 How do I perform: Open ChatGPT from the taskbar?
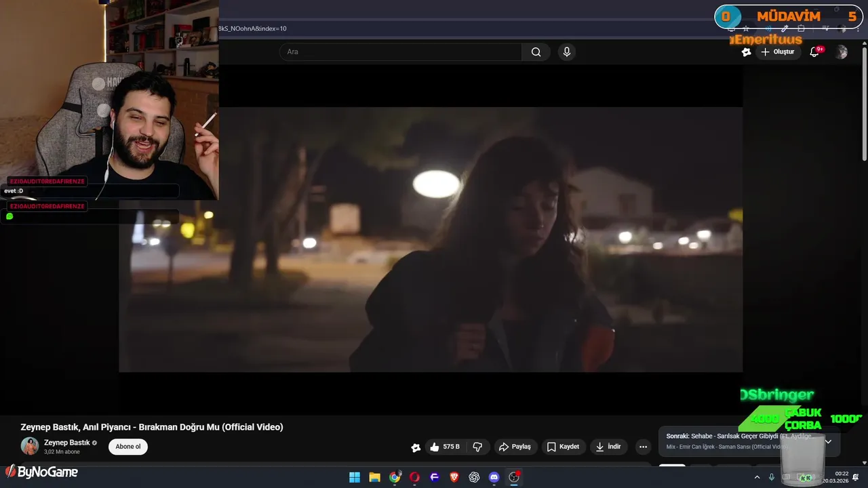coord(474,477)
